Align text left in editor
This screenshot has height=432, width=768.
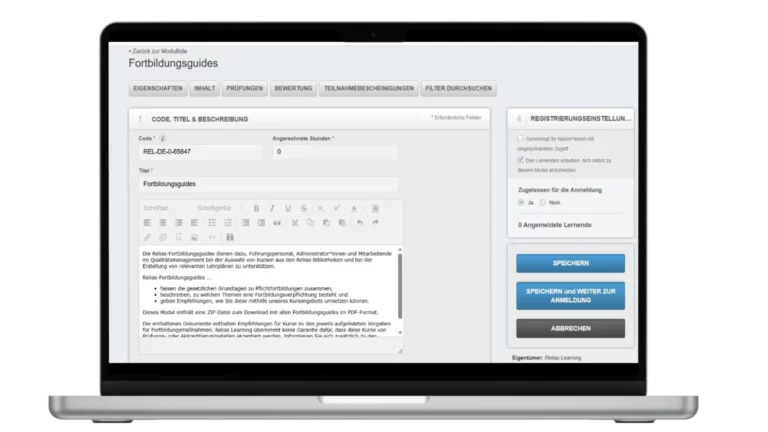(147, 223)
